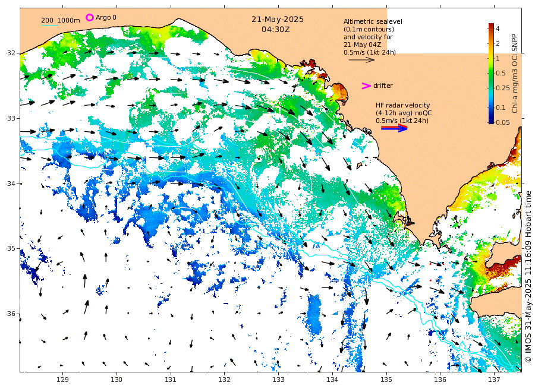Click the date label 21-May-2025

pos(278,20)
